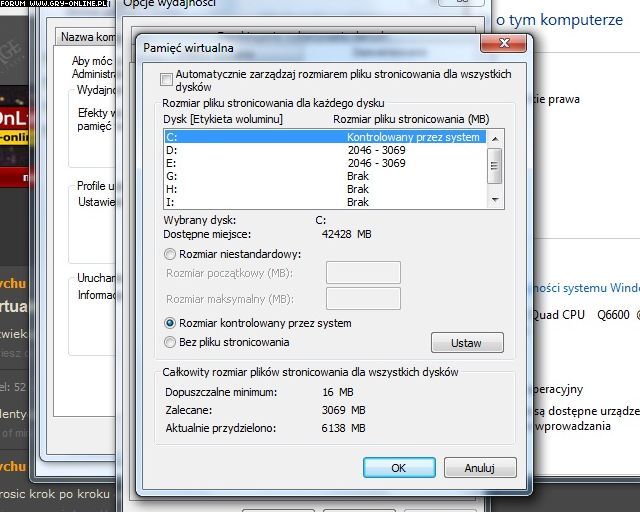This screenshot has width=640, height=512.
Task: Click the drive list scroll down arrow
Action: 494,200
